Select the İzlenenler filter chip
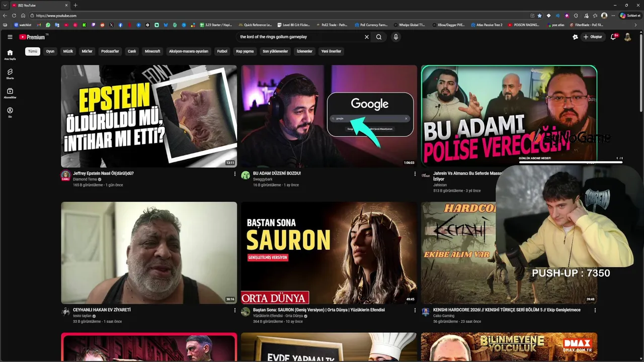This screenshot has width=644, height=362. click(304, 51)
